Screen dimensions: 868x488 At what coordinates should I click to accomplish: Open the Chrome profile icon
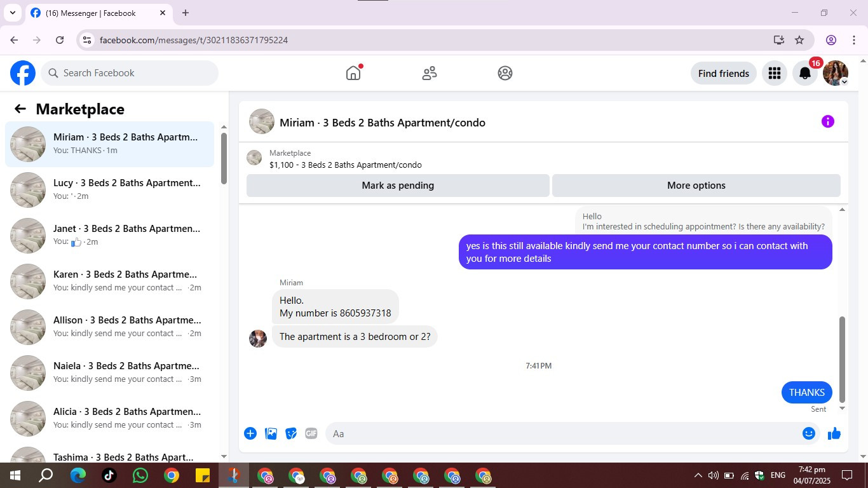(831, 40)
